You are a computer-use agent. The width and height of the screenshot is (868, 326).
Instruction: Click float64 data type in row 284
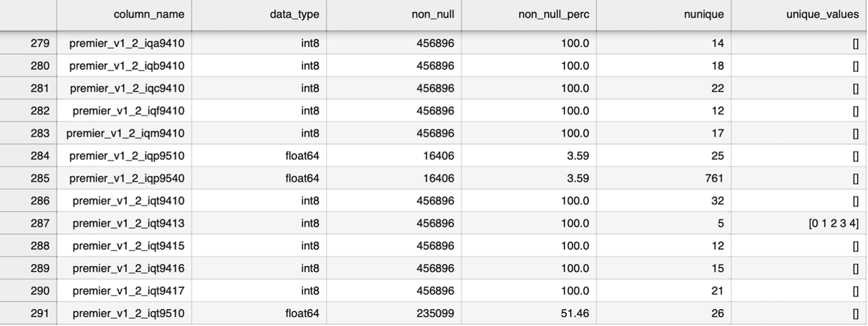(302, 155)
